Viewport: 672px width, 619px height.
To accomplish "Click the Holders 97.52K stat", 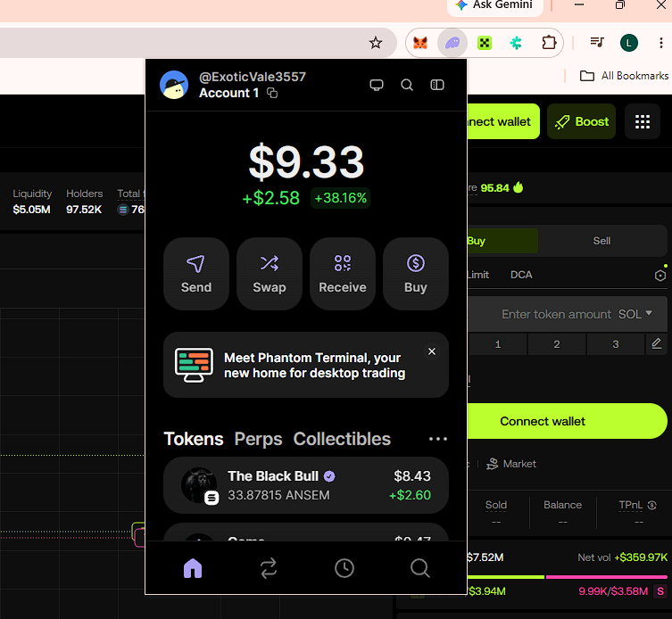I will tap(84, 202).
